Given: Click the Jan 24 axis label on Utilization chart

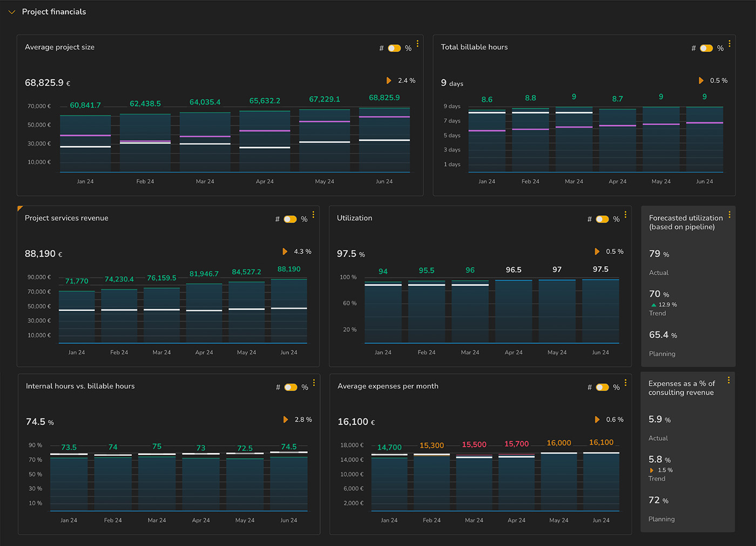Looking at the screenshot, I should point(383,352).
